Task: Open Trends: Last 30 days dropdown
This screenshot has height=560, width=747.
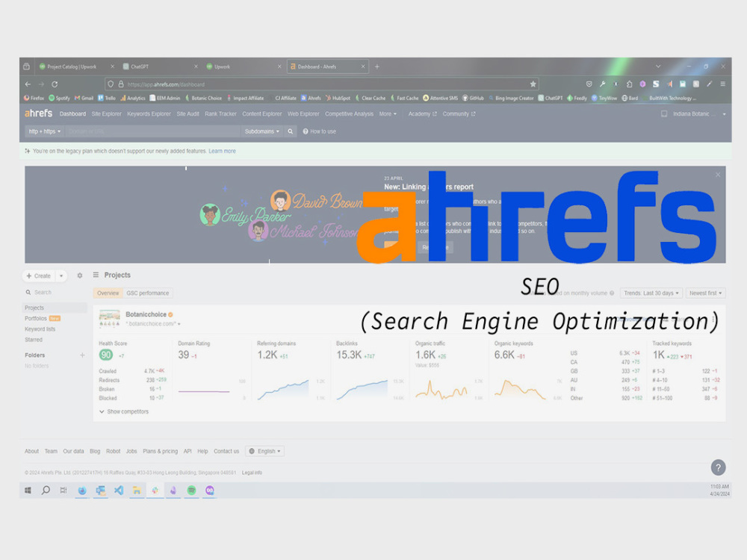Action: pos(651,293)
